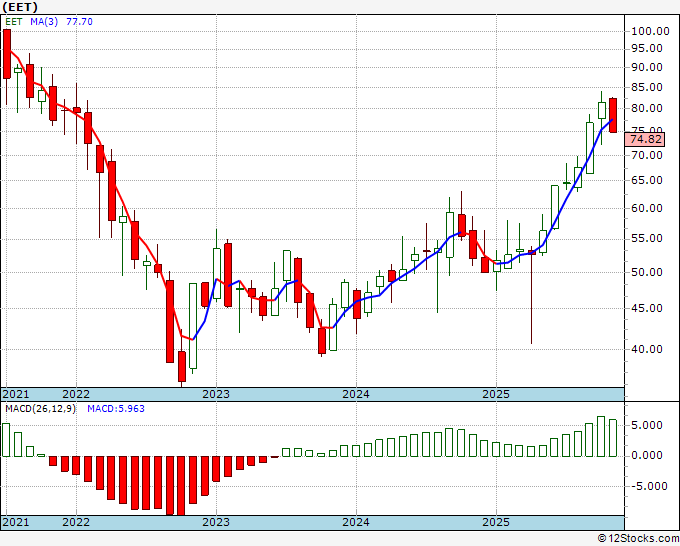Click the -5.000 MACD axis label
The height and width of the screenshot is (546, 680).
pyautogui.click(x=649, y=486)
